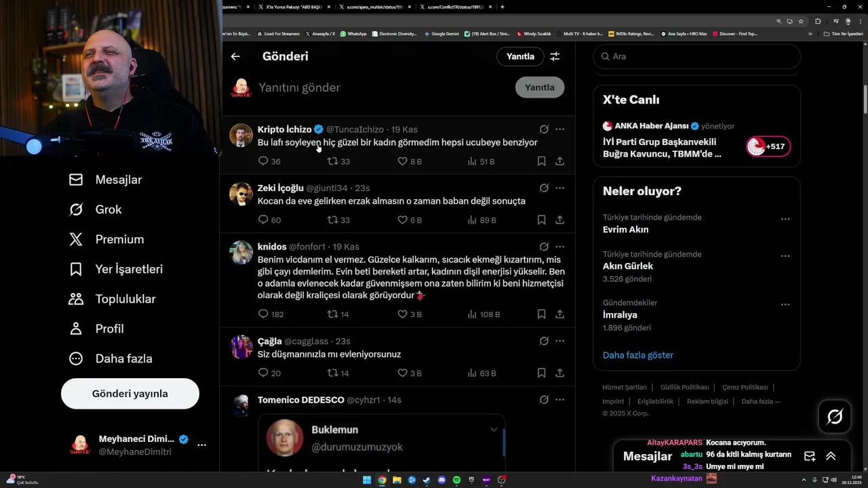Bookmark Kripto İchizo's post
The height and width of the screenshot is (488, 868).
point(541,161)
